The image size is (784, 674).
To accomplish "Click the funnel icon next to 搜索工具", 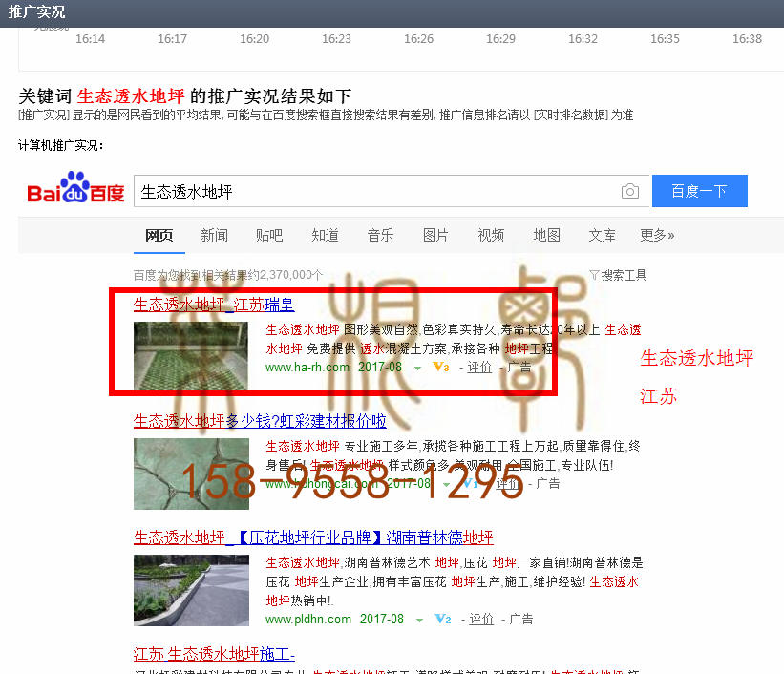I will [x=594, y=275].
